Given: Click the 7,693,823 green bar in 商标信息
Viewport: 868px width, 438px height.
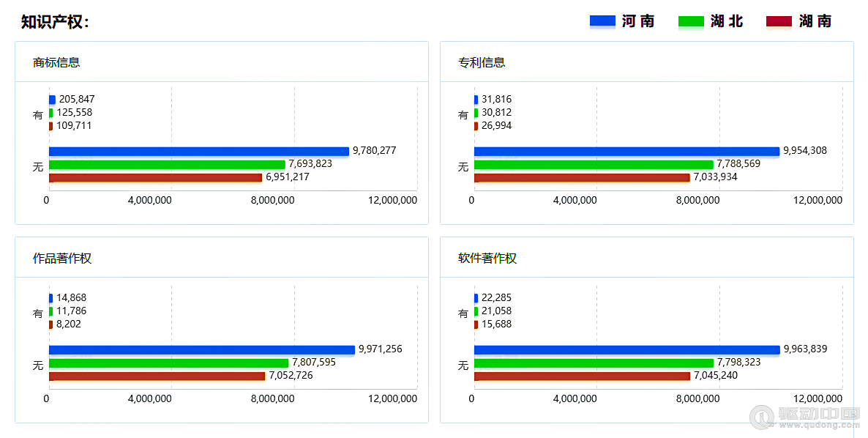Looking at the screenshot, I should click(x=167, y=164).
